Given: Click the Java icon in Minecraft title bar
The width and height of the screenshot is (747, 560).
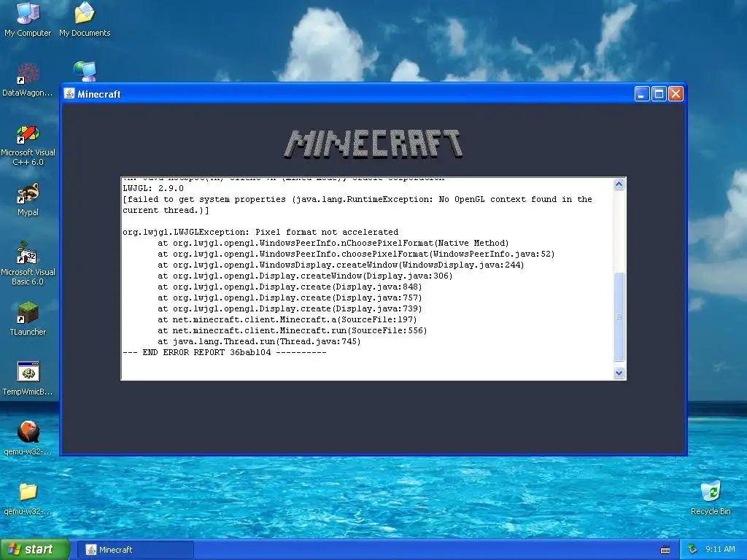Looking at the screenshot, I should (69, 93).
